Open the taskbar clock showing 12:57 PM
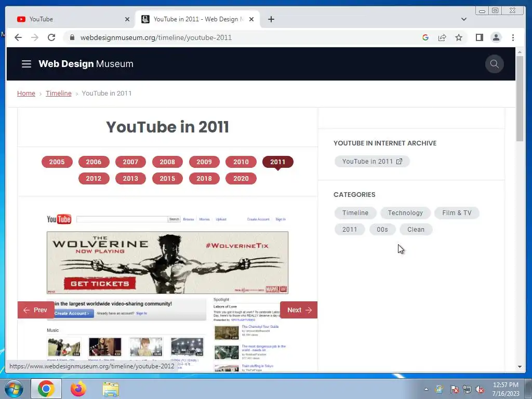The image size is (532, 399). [506, 389]
